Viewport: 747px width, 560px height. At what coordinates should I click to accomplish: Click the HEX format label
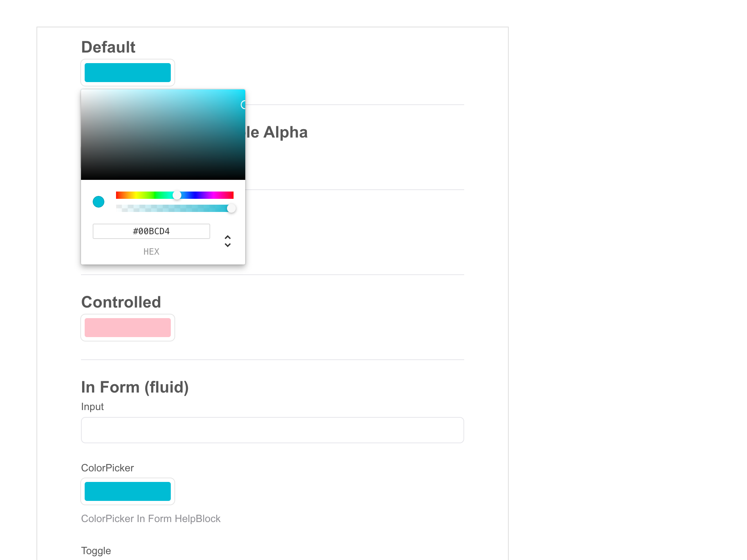click(151, 252)
